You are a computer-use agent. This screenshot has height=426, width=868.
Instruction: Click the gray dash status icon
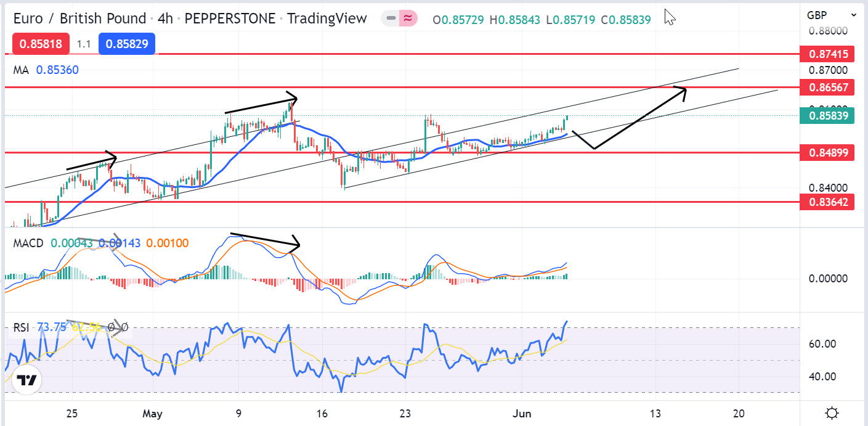point(391,19)
